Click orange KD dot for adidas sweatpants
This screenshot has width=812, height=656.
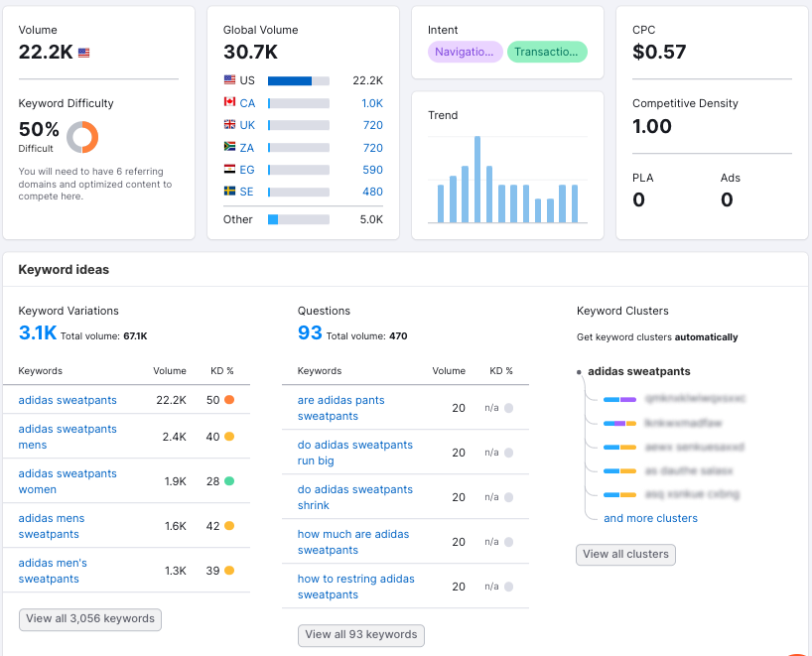pyautogui.click(x=229, y=400)
